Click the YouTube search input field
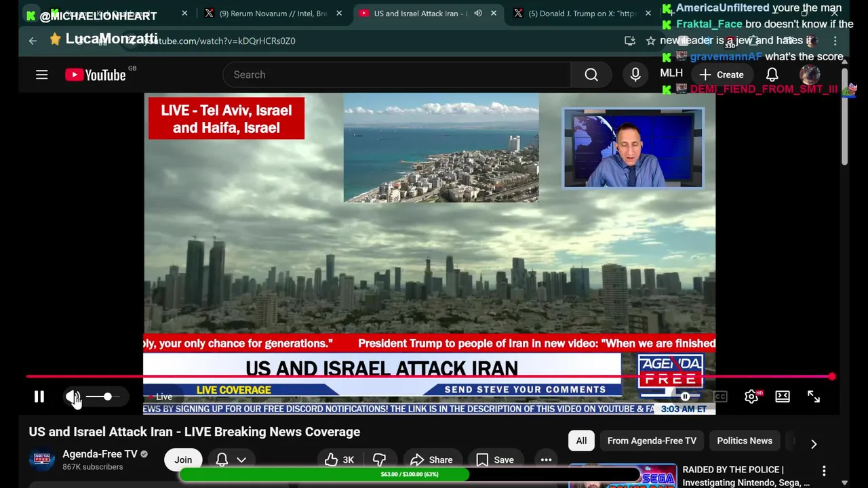Screen dimensions: 868x488 click(x=397, y=75)
